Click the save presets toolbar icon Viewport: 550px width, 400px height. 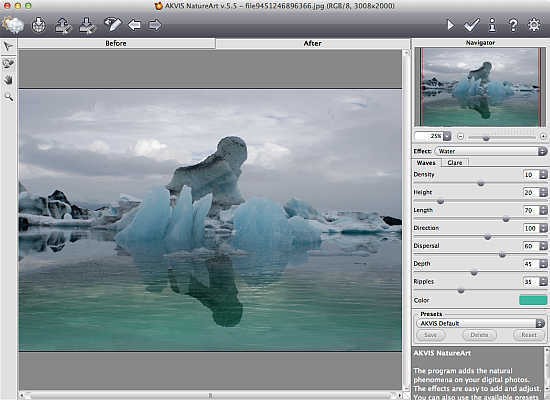click(x=87, y=25)
